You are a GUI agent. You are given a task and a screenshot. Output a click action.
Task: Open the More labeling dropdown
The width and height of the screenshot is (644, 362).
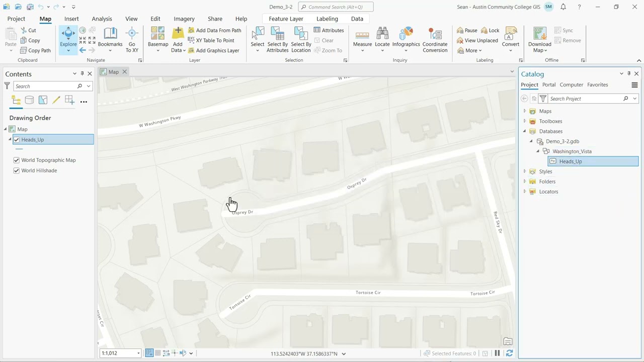469,50
